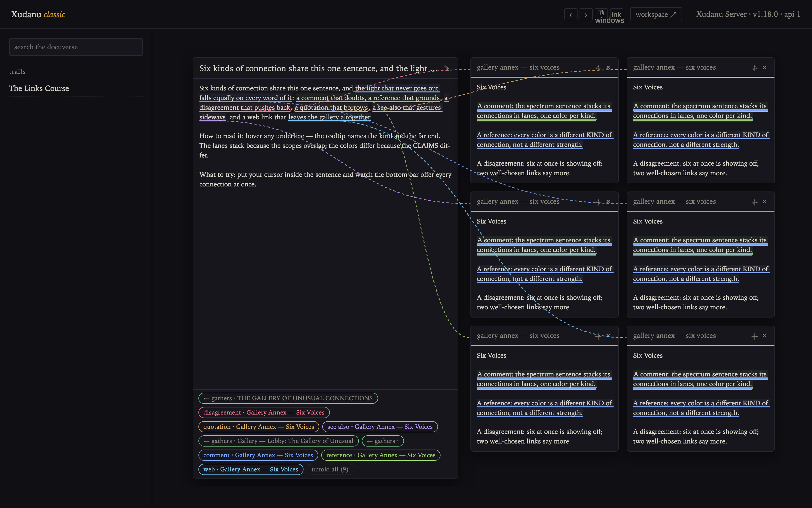Open the workspace link button
Image resolution: width=812 pixels, height=508 pixels.
(656, 14)
